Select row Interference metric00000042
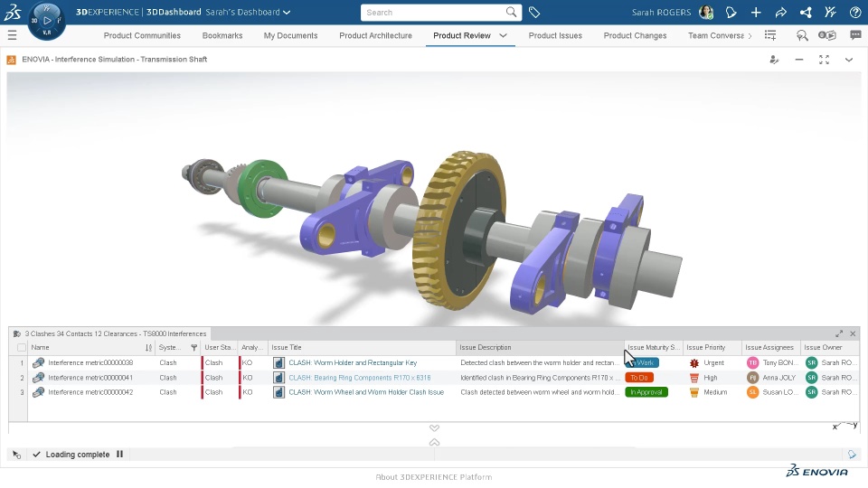 pos(90,392)
